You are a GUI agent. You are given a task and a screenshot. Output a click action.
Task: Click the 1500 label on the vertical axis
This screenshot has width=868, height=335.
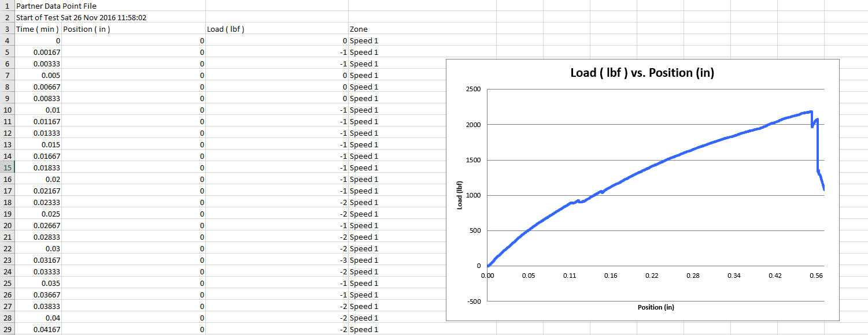[472, 160]
